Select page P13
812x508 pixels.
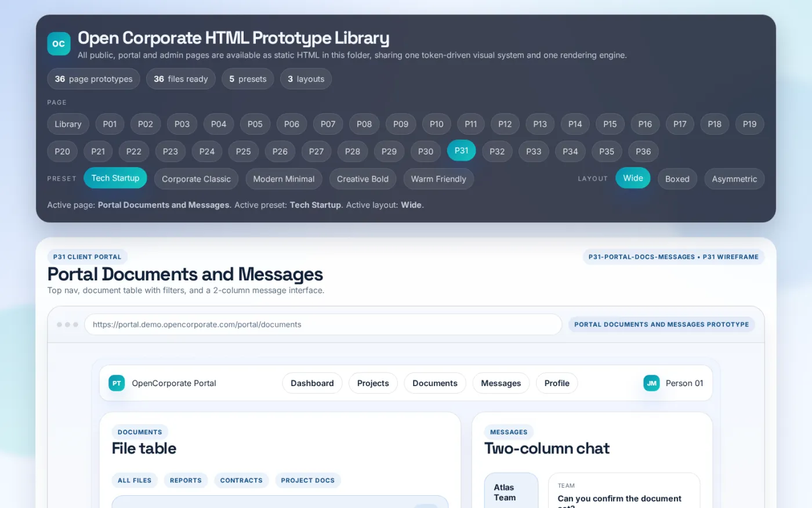coord(540,124)
